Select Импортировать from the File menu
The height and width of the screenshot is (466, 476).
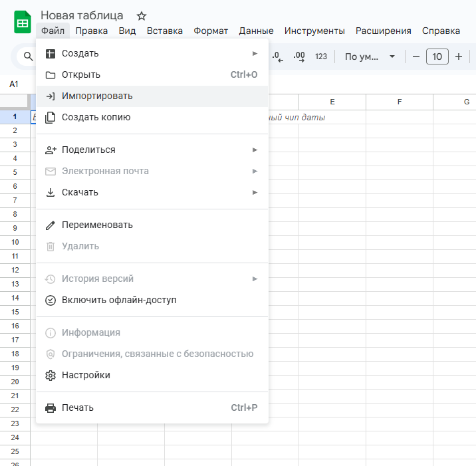pyautogui.click(x=152, y=96)
